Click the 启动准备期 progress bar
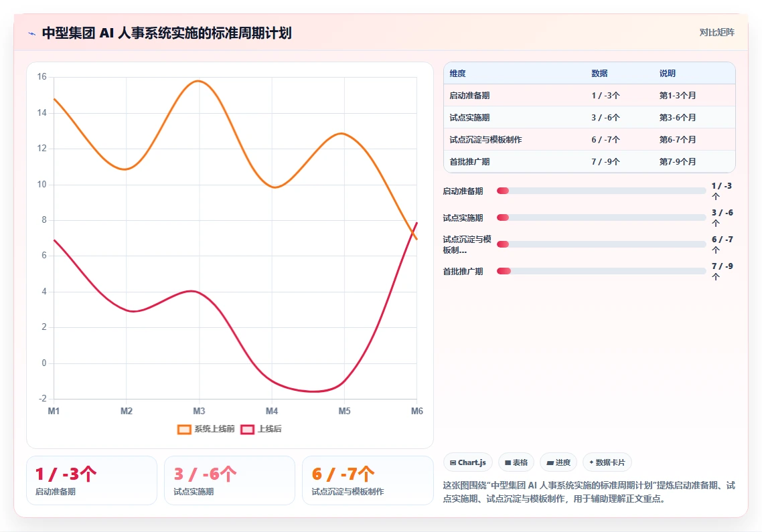The height and width of the screenshot is (532, 762). point(601,191)
